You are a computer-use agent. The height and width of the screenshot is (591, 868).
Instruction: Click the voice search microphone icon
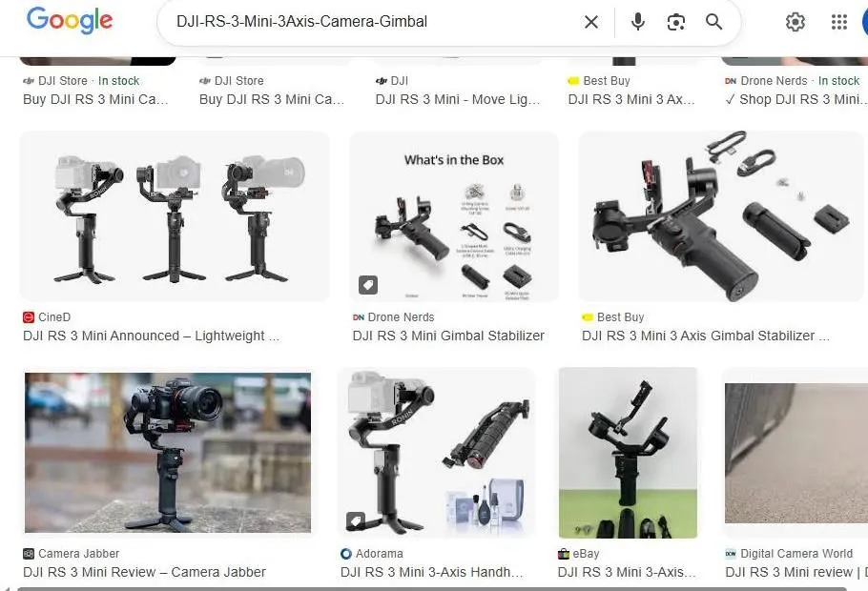tap(637, 22)
